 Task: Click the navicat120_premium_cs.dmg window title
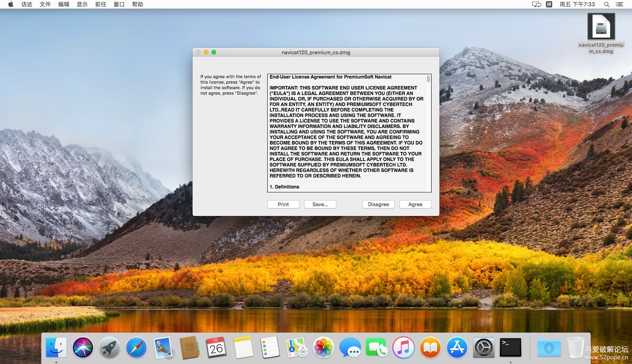pos(316,52)
